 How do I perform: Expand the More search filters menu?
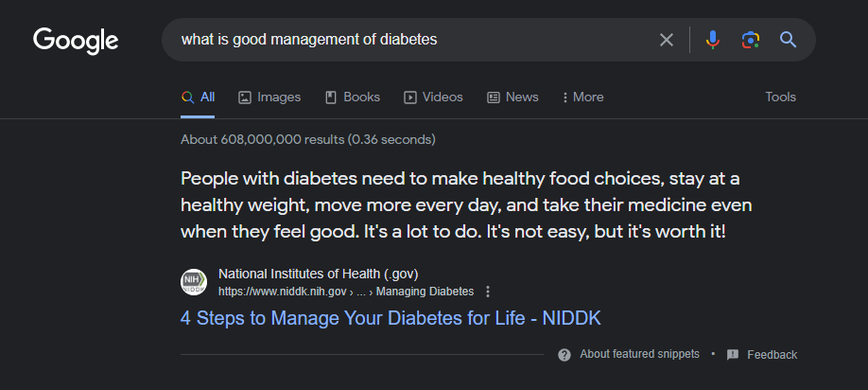[582, 97]
